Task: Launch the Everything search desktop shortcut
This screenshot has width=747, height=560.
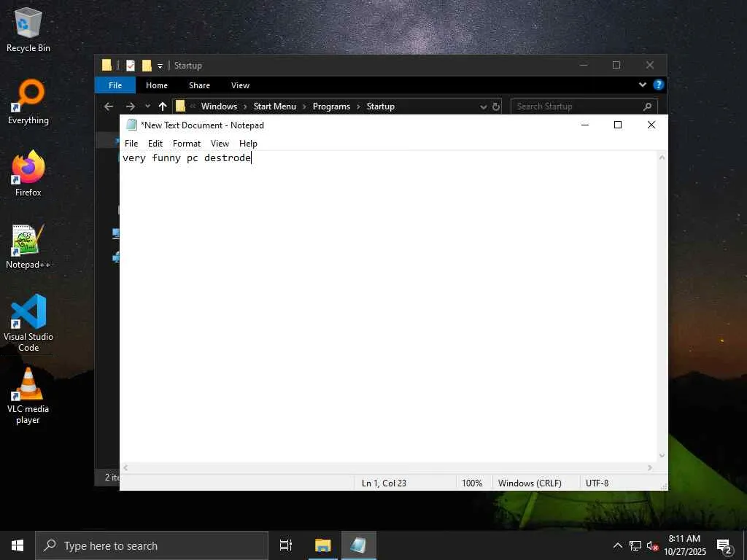Action: coord(28,102)
